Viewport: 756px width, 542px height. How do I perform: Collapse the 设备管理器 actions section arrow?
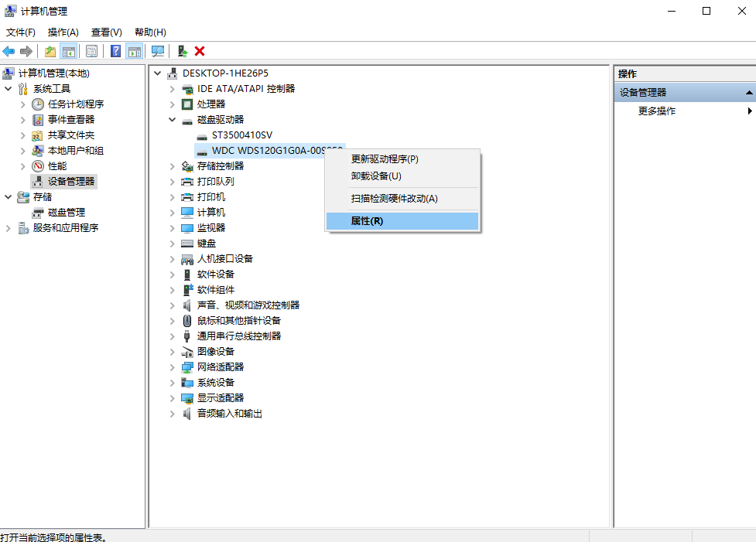coord(748,93)
